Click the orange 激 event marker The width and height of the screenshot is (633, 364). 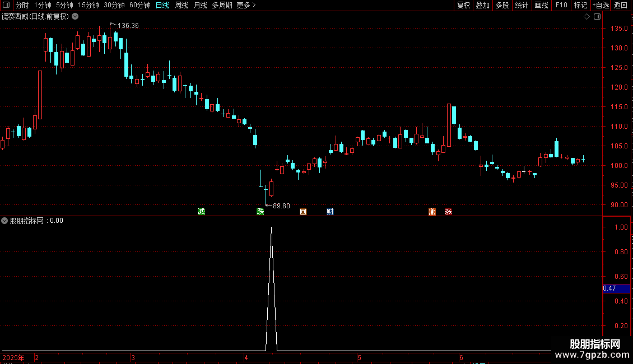(432, 212)
